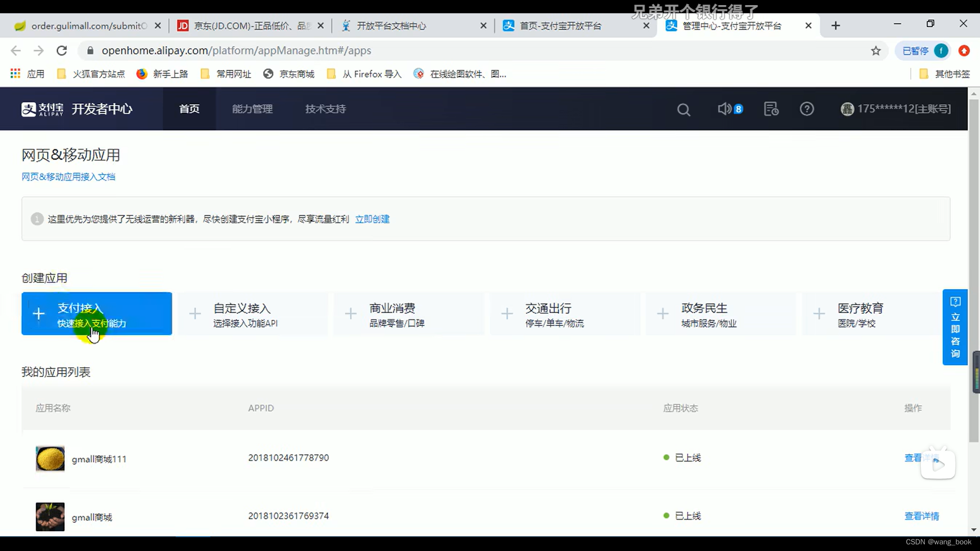Open 查看详情 for gmall商城
Screen dimensions: 980x551
[922, 516]
